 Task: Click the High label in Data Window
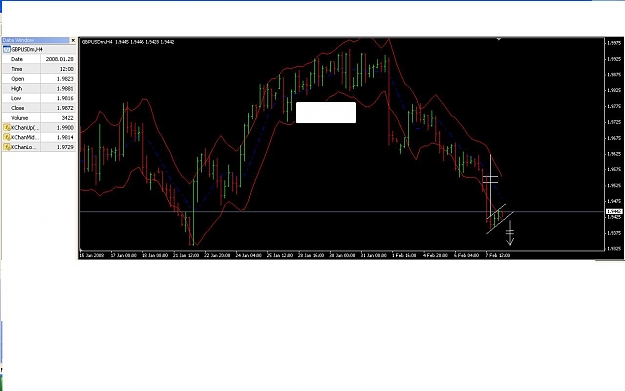(17, 88)
